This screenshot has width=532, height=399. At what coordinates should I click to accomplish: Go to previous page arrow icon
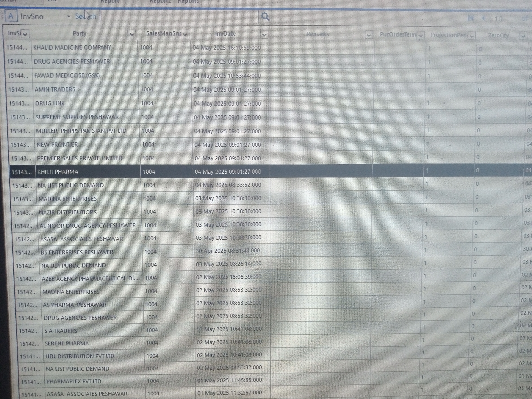483,18
